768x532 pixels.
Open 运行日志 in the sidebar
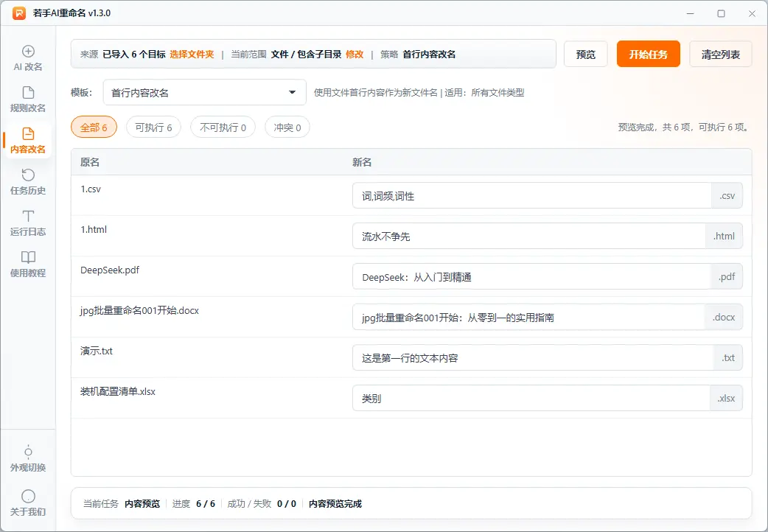pos(28,223)
